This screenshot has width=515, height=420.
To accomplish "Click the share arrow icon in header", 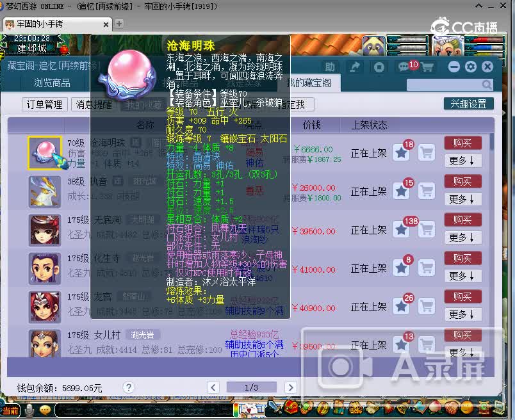I will click(354, 67).
